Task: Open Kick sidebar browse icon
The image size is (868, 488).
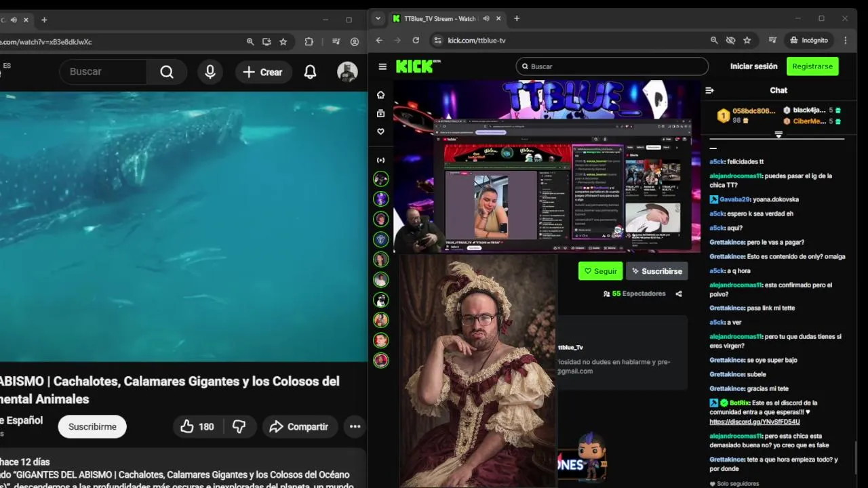Action: 381,113
